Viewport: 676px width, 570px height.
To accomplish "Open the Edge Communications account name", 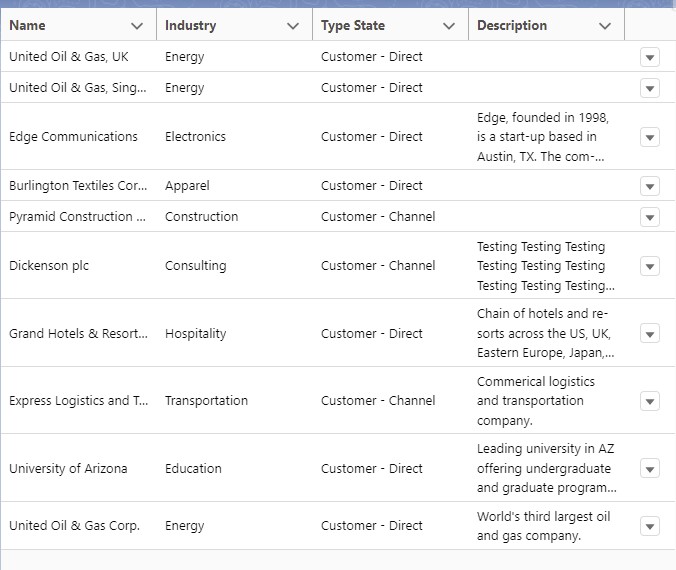I will pos(74,137).
